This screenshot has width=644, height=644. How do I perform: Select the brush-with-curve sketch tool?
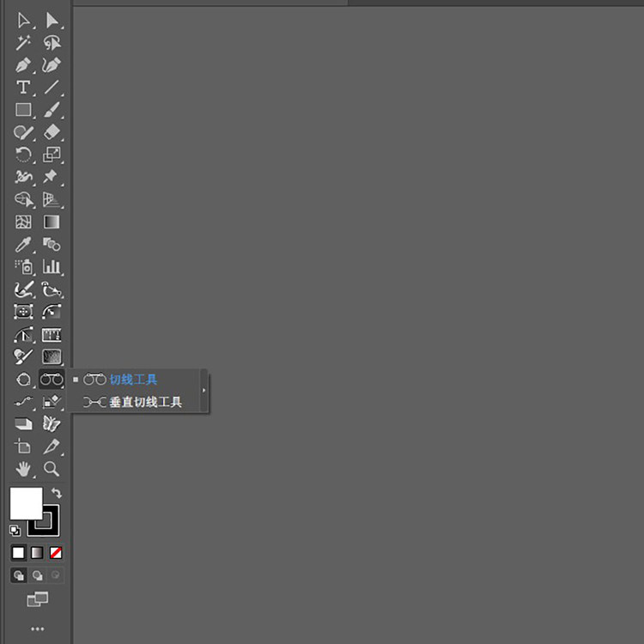click(x=24, y=289)
